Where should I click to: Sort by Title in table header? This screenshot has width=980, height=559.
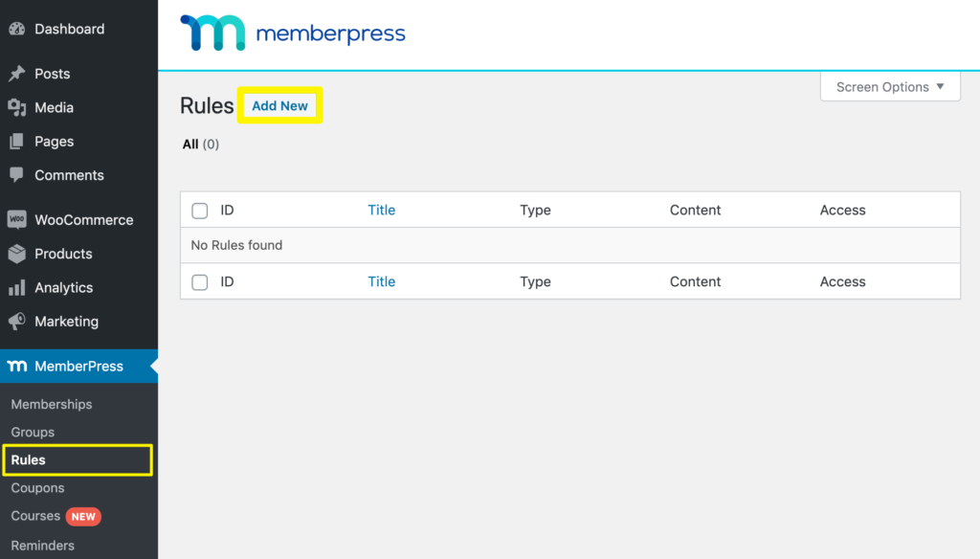coord(381,210)
